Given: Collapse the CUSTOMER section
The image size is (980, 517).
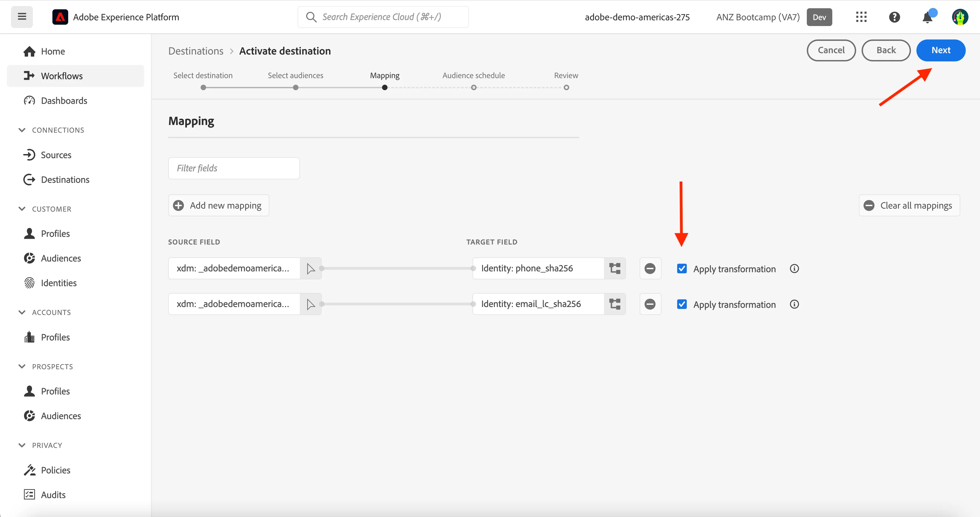Looking at the screenshot, I should point(22,209).
